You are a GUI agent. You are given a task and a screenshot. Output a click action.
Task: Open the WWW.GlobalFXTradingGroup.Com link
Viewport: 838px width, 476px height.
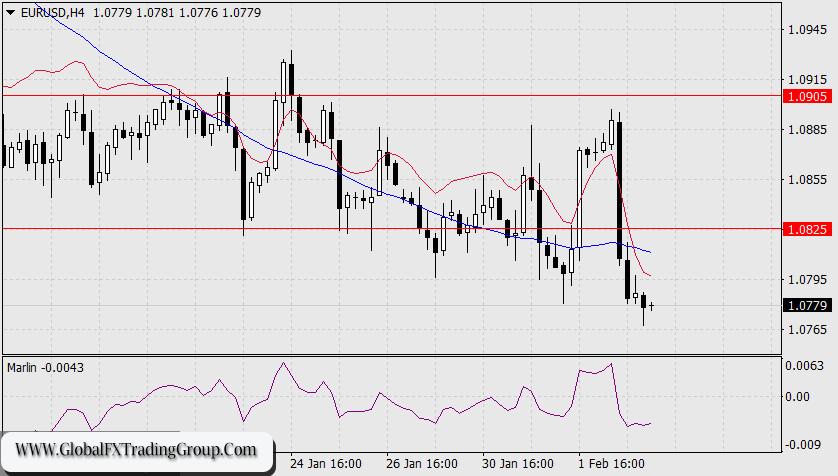pyautogui.click(x=136, y=450)
